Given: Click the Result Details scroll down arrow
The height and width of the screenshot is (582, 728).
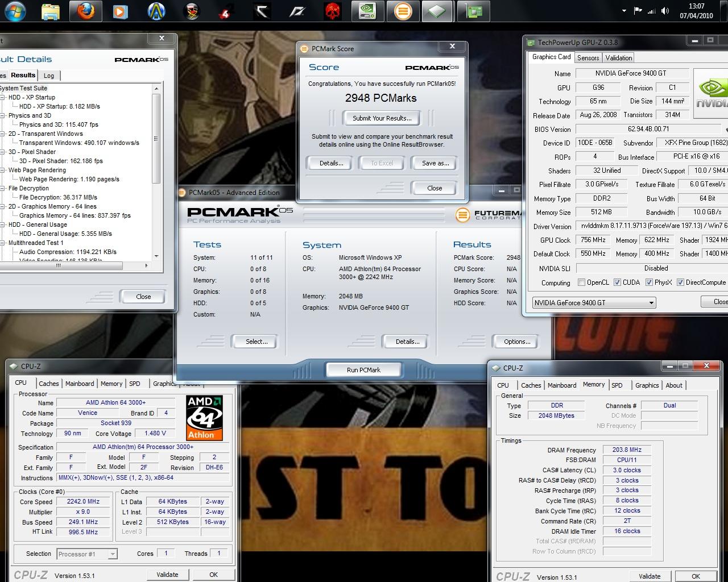Looking at the screenshot, I should coord(156,257).
